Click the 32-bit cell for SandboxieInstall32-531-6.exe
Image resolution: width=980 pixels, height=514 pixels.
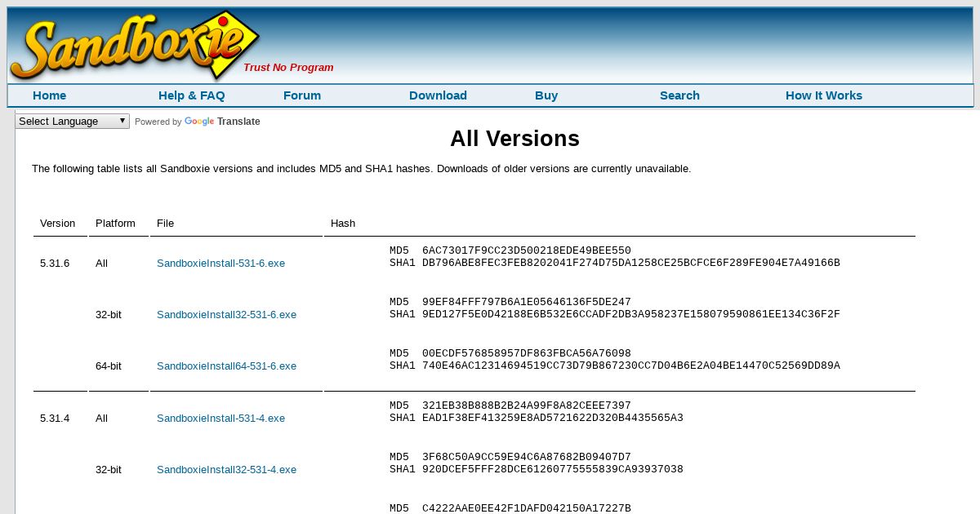tap(109, 315)
